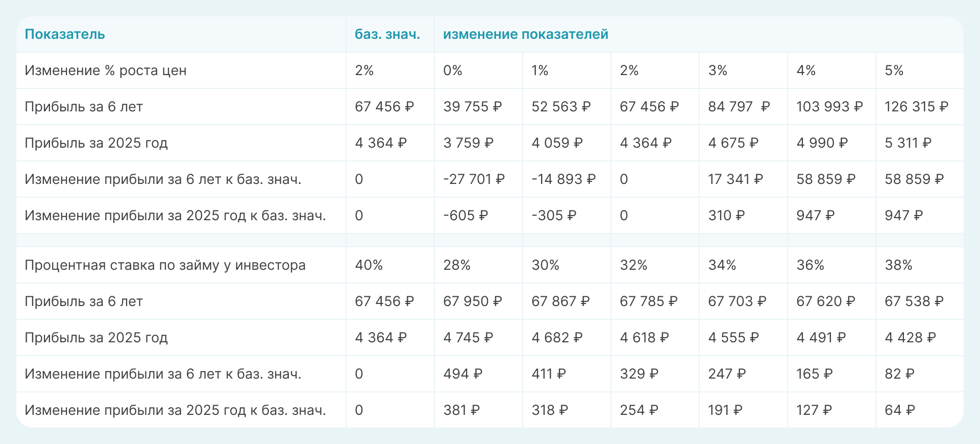This screenshot has width=980, height=444.
Task: Select the 4 555 ₽ cell
Action: tap(733, 338)
